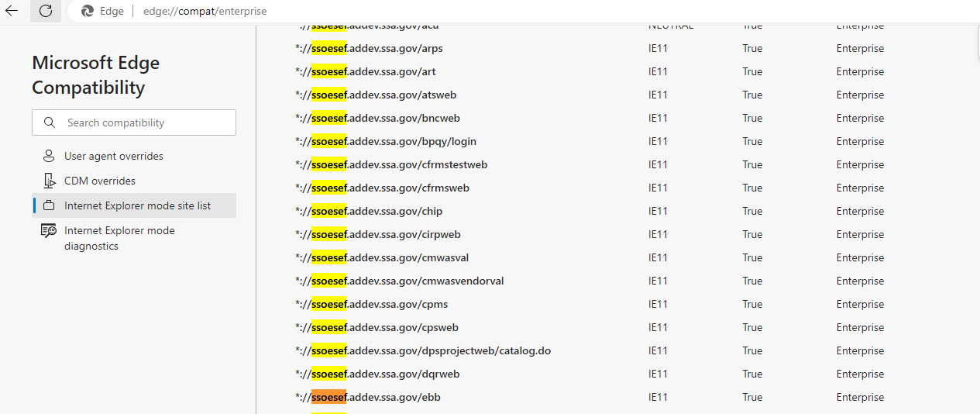
Task: Focus the Search compatibility field
Action: (x=134, y=122)
